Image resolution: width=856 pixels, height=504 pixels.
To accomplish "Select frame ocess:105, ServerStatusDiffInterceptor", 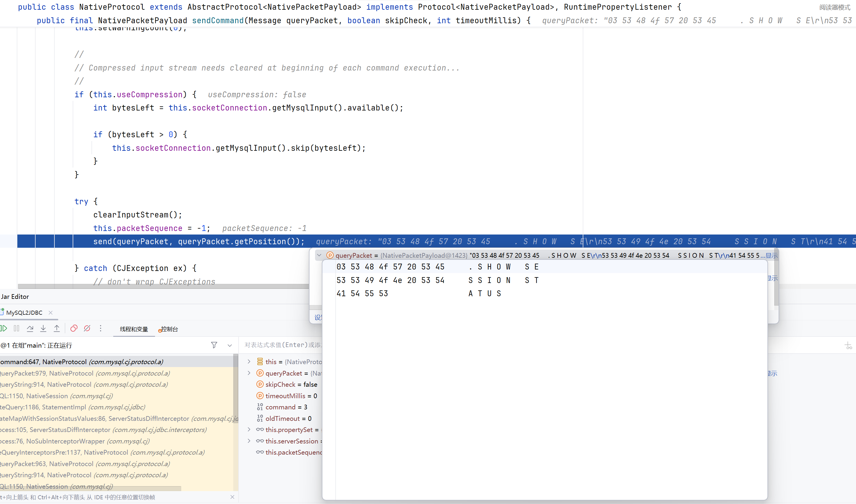I will click(x=117, y=430).
